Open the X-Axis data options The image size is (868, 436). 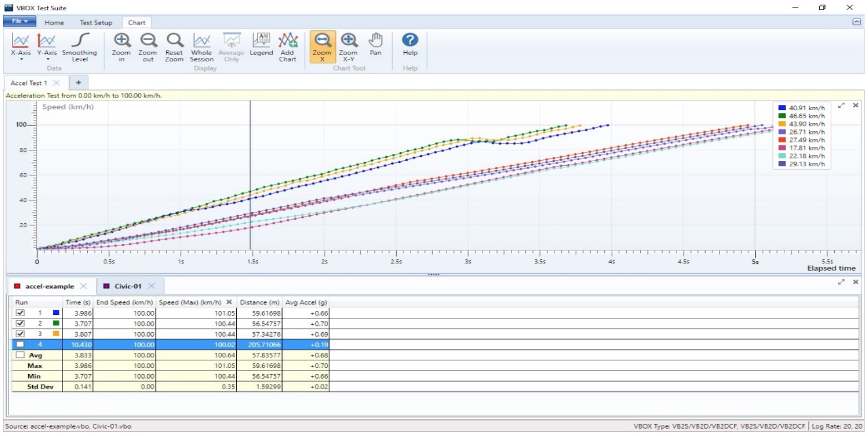[x=21, y=48]
